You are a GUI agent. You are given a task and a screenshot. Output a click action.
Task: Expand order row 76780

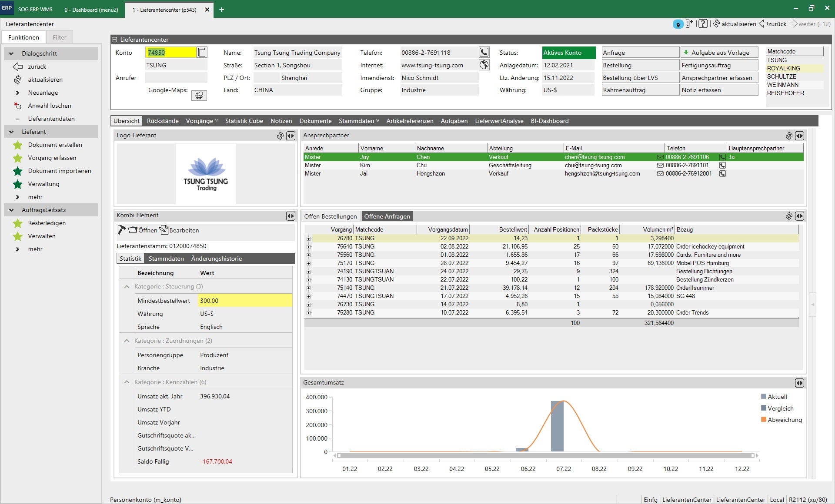point(308,239)
